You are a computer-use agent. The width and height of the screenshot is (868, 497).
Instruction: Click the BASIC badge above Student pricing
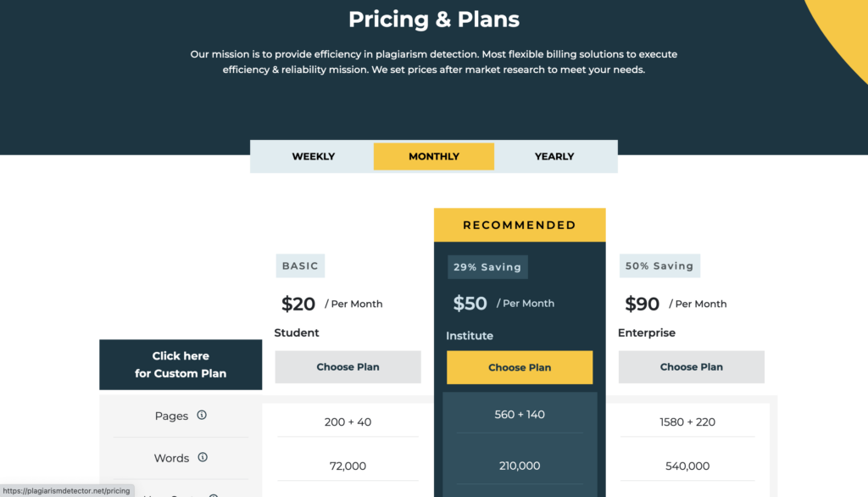pos(300,265)
